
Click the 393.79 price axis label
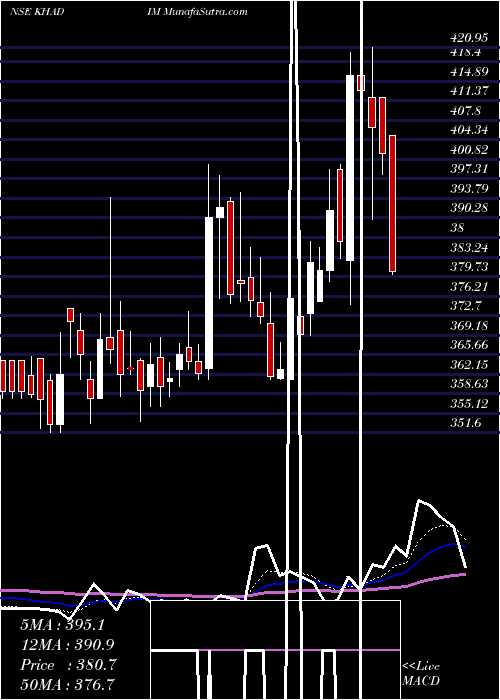pos(468,188)
